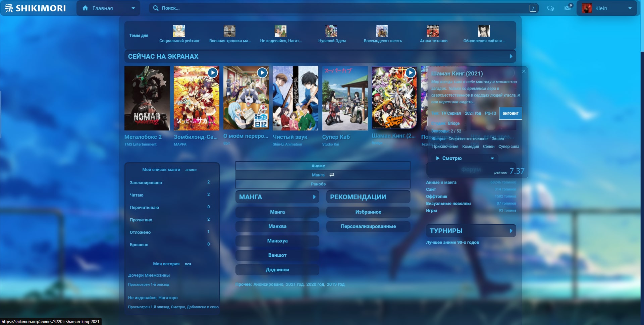
Task: Expand Сейчас на экранах section arrow
Action: 511,56
